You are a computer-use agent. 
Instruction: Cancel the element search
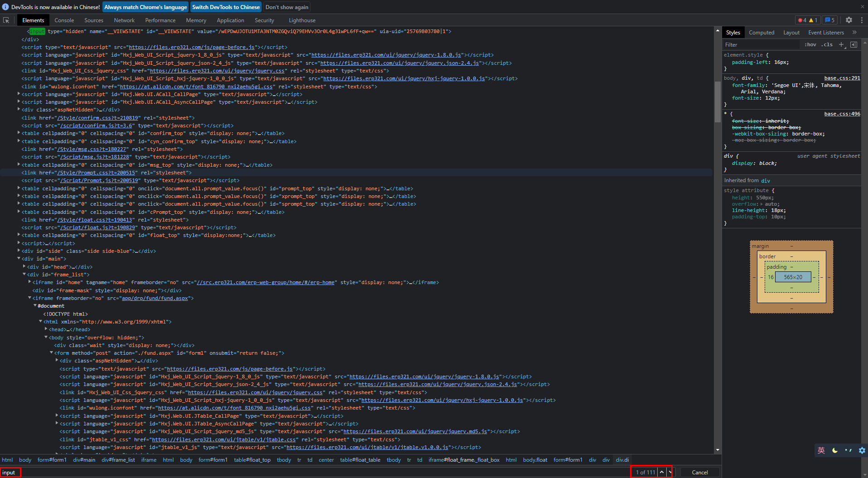(700, 472)
